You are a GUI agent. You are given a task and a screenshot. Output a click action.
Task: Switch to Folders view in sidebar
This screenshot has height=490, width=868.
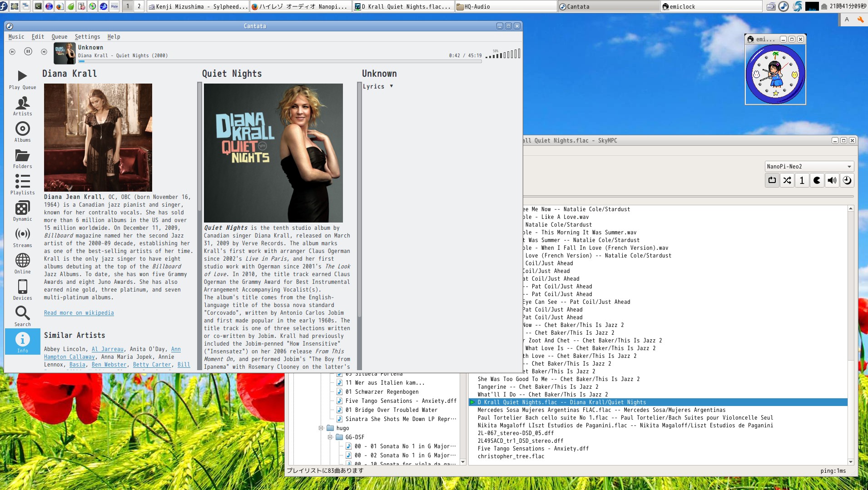22,158
